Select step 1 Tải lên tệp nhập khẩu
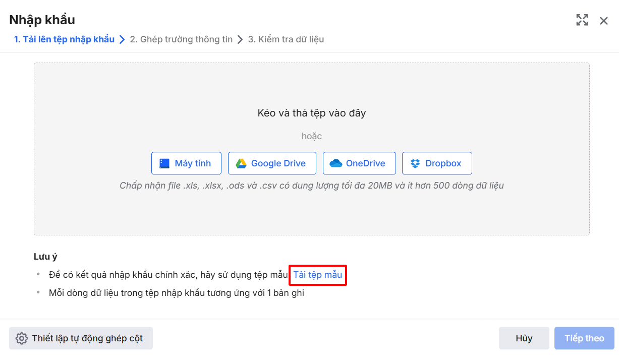This screenshot has width=619, height=364. 64,39
